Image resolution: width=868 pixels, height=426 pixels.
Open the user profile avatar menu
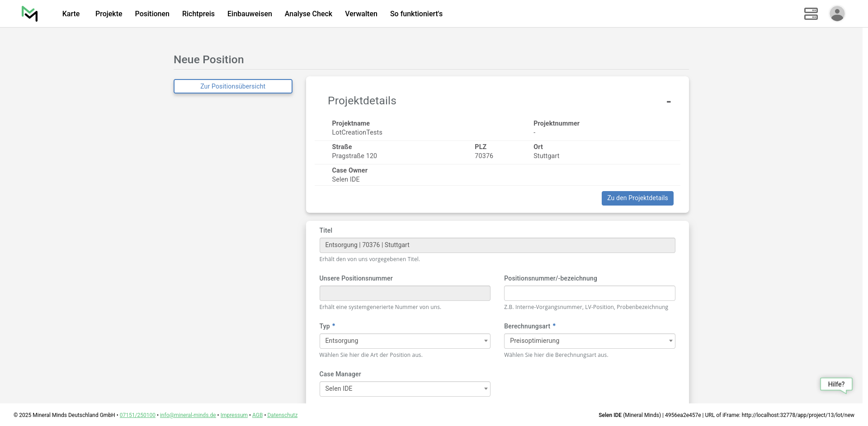click(837, 14)
